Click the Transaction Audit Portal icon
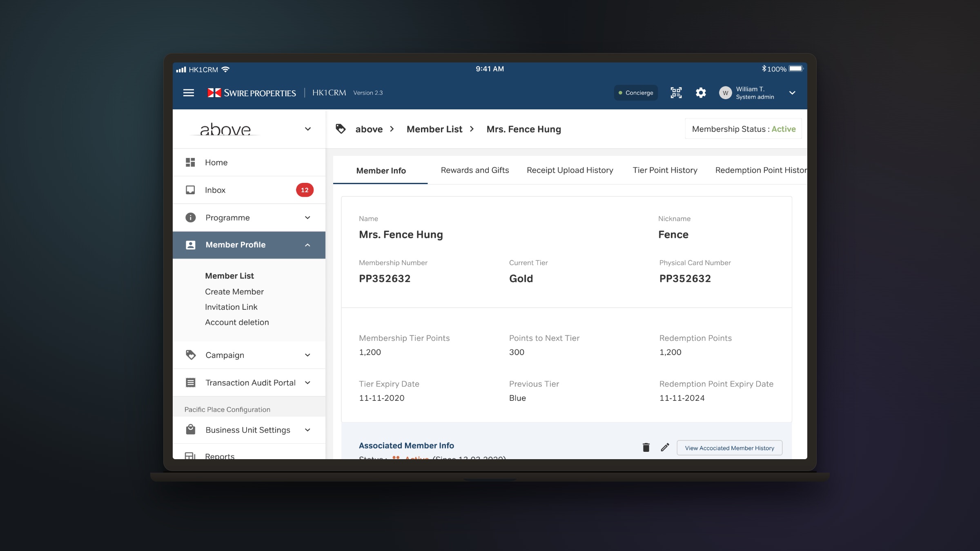The height and width of the screenshot is (551, 980). (190, 382)
